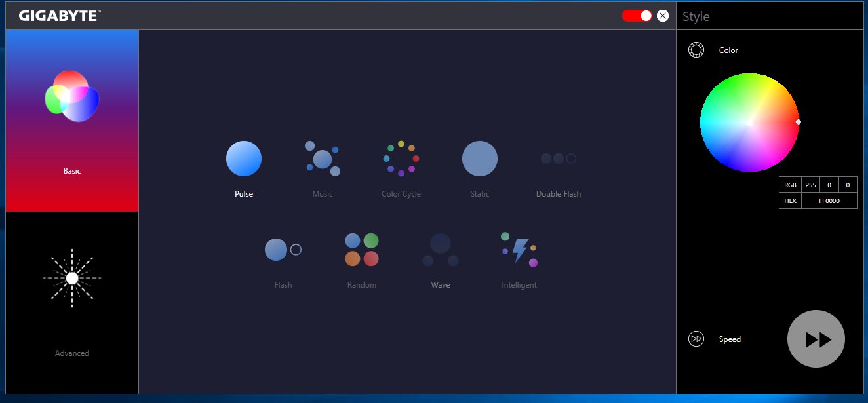
Task: Click the small Speed icon beside label
Action: (696, 339)
